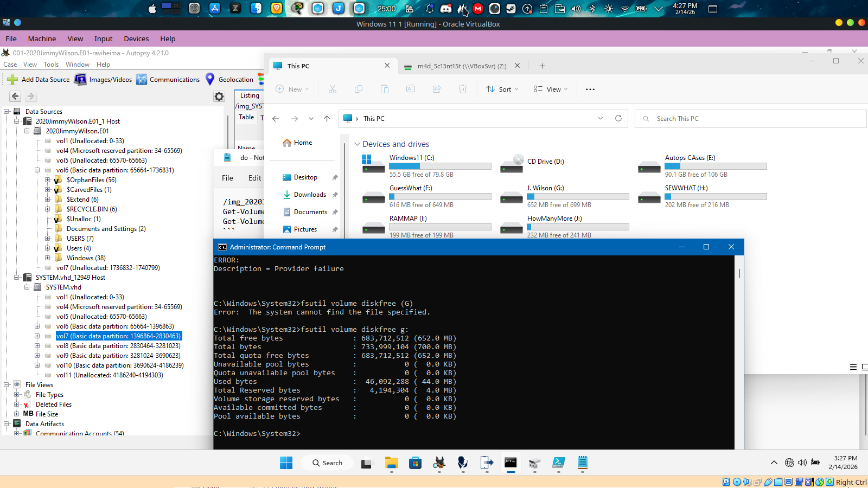Viewport: 868px width, 488px height.
Task: Collapse the Devices and drives section
Action: [x=357, y=144]
